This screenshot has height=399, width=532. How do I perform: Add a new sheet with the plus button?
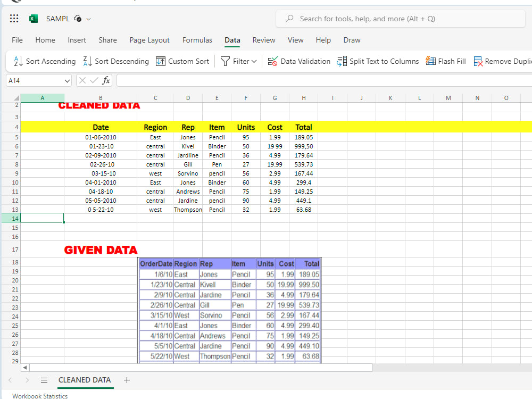pos(127,380)
